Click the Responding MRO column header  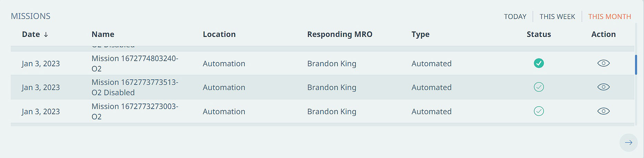[340, 34]
